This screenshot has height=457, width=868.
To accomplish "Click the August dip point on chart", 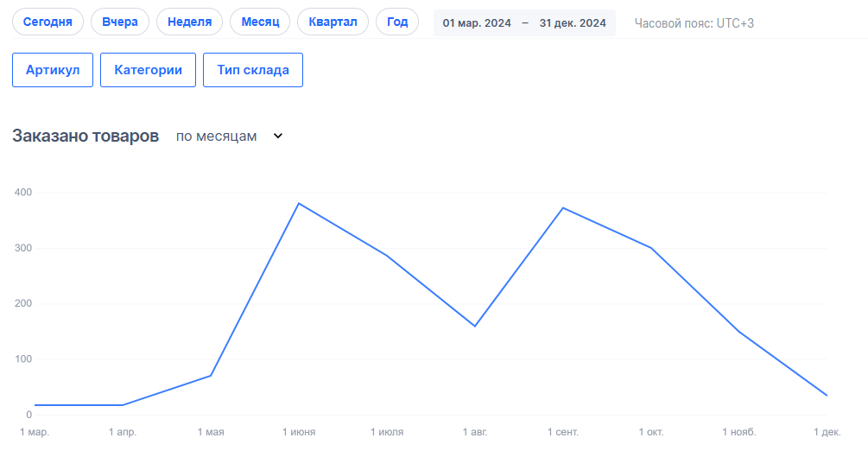I will coord(475,326).
